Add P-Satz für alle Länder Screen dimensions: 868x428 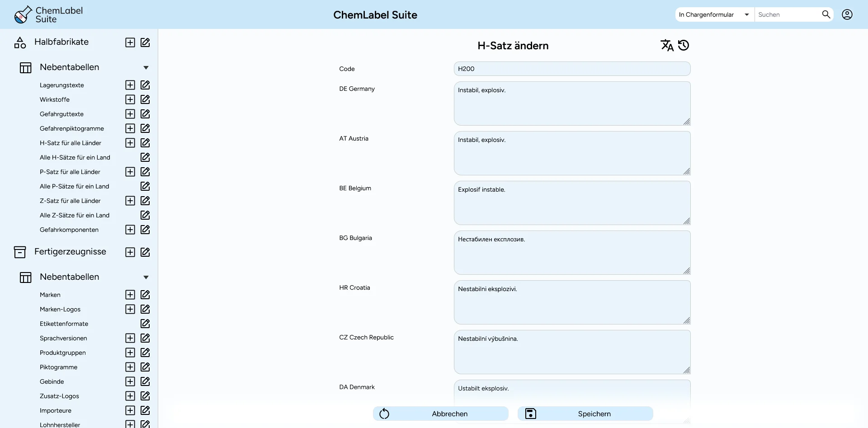[130, 172]
